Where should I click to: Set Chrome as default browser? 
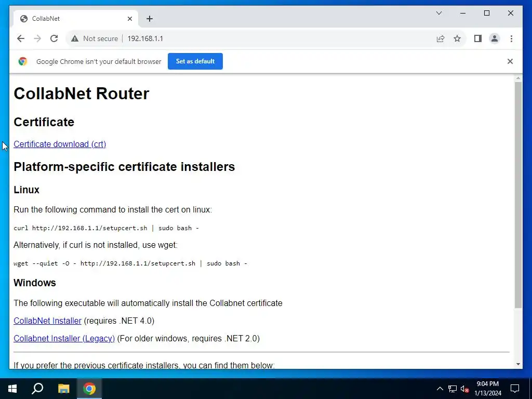point(195,61)
